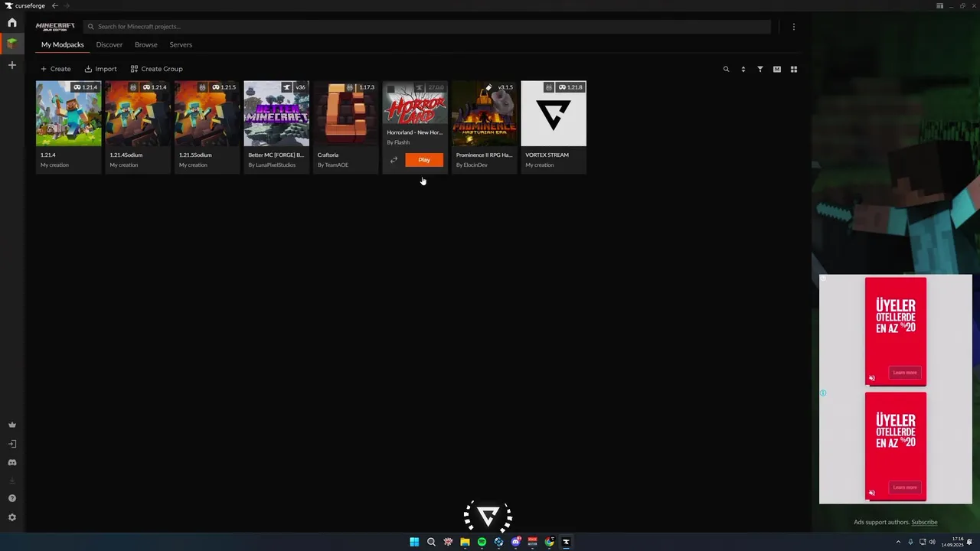
Task: Click the 'By ElocinDev' author text
Action: click(x=472, y=165)
